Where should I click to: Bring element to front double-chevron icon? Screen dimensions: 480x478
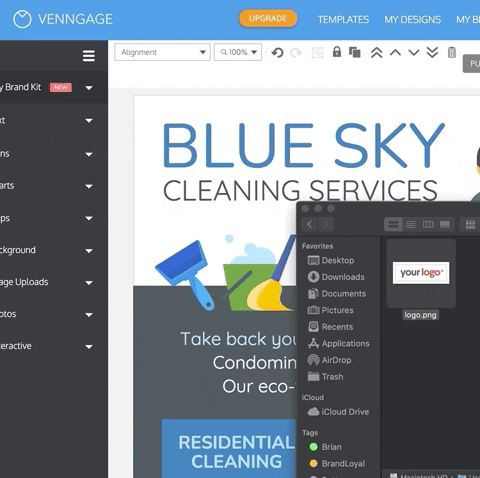coord(377,52)
